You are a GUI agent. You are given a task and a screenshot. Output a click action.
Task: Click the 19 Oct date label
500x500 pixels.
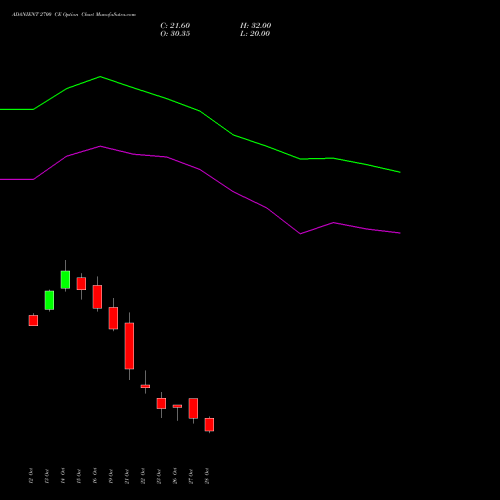click(111, 476)
